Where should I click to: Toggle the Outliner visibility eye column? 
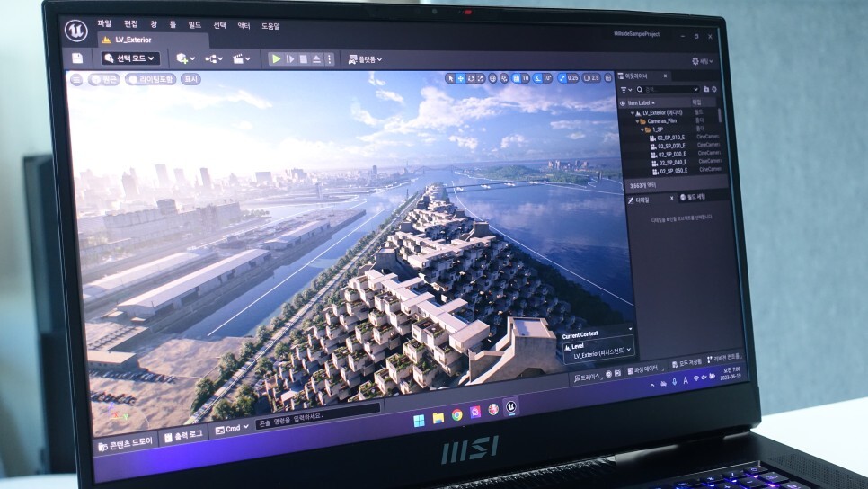pyautogui.click(x=623, y=103)
